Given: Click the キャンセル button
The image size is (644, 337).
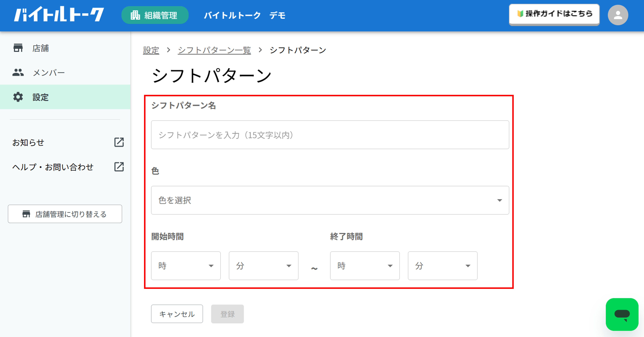Looking at the screenshot, I should [177, 314].
